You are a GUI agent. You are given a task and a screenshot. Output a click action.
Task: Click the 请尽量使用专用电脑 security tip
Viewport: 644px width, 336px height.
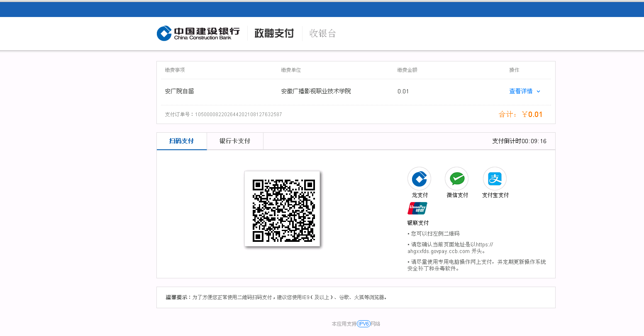[477, 265]
